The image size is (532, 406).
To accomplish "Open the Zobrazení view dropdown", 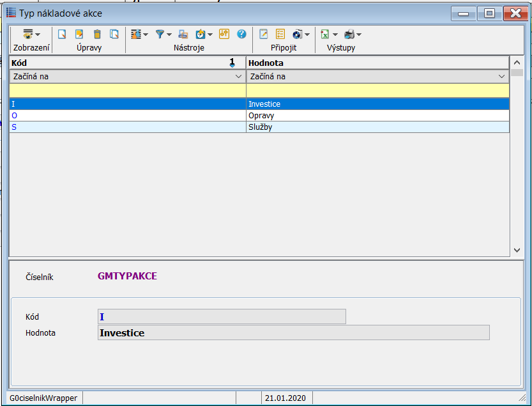I will click(31, 35).
